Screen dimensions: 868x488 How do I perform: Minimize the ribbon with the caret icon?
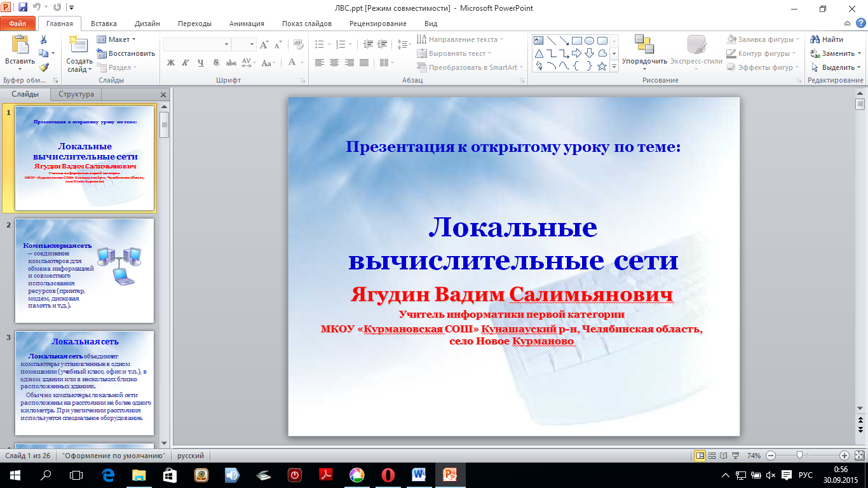click(x=846, y=24)
